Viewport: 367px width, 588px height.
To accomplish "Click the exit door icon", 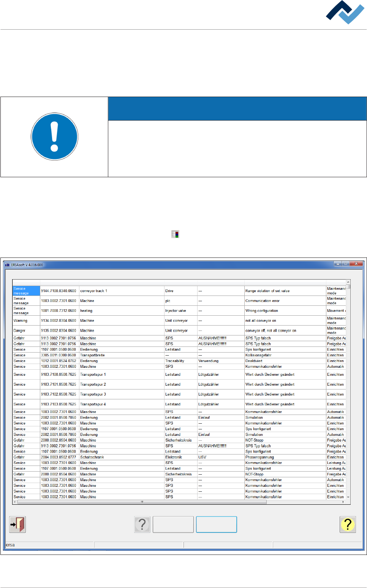I will pyautogui.click(x=17, y=524).
